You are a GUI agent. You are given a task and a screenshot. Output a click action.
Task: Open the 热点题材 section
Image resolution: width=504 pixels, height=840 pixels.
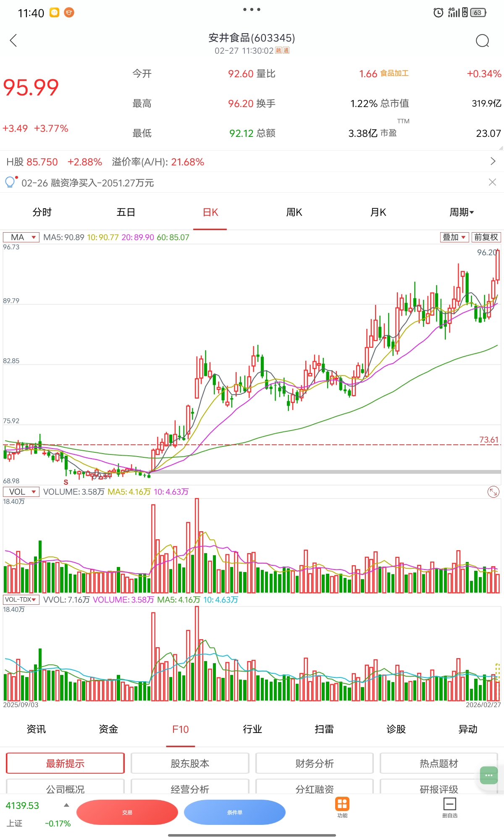coord(439,763)
